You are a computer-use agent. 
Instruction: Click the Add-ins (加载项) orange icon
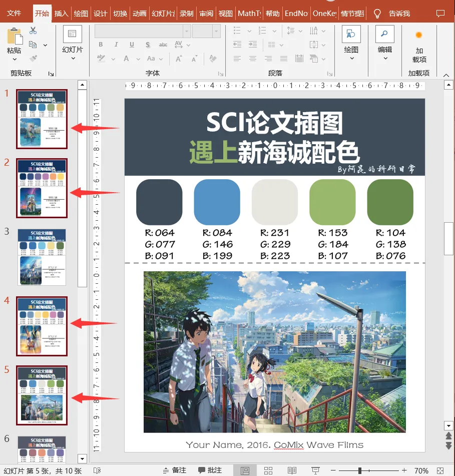[419, 35]
